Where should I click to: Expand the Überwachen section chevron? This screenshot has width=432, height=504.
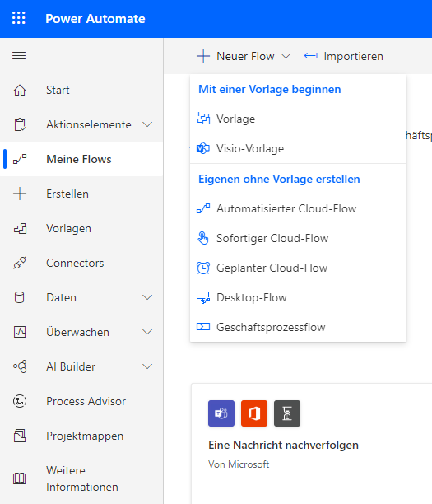(x=147, y=332)
